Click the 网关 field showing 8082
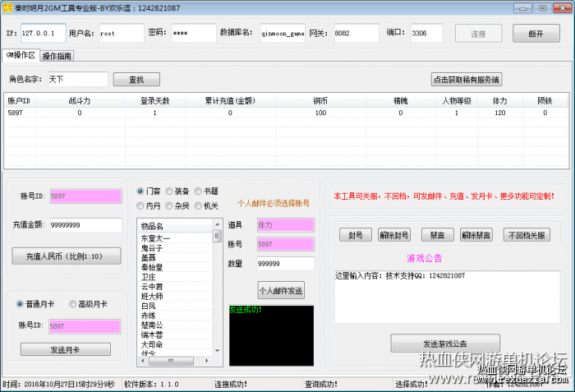575x392 pixels. [356, 33]
